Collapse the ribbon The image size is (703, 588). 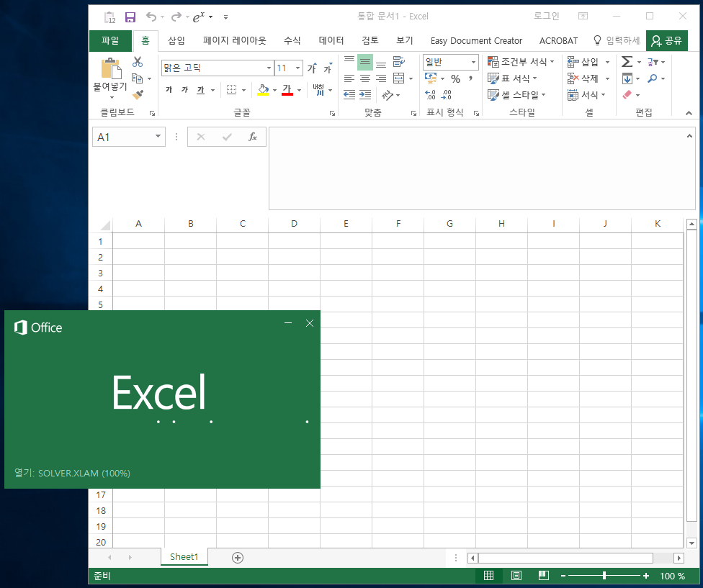pos(689,113)
